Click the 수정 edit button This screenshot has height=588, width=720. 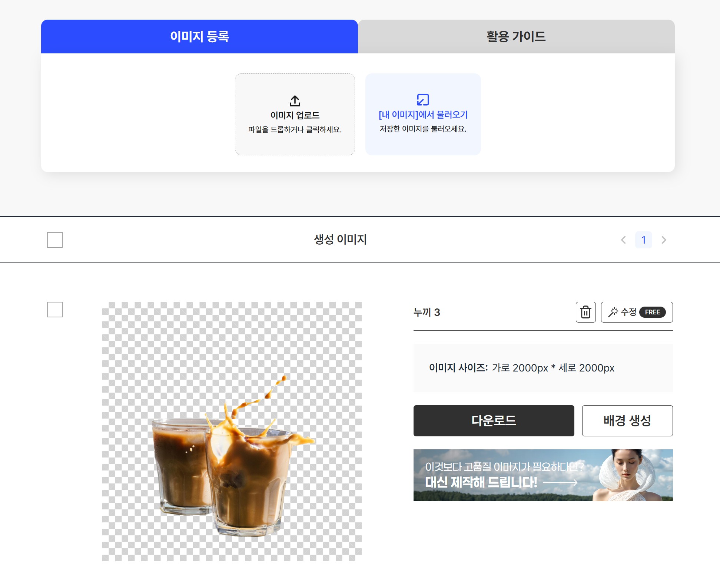[628, 312]
